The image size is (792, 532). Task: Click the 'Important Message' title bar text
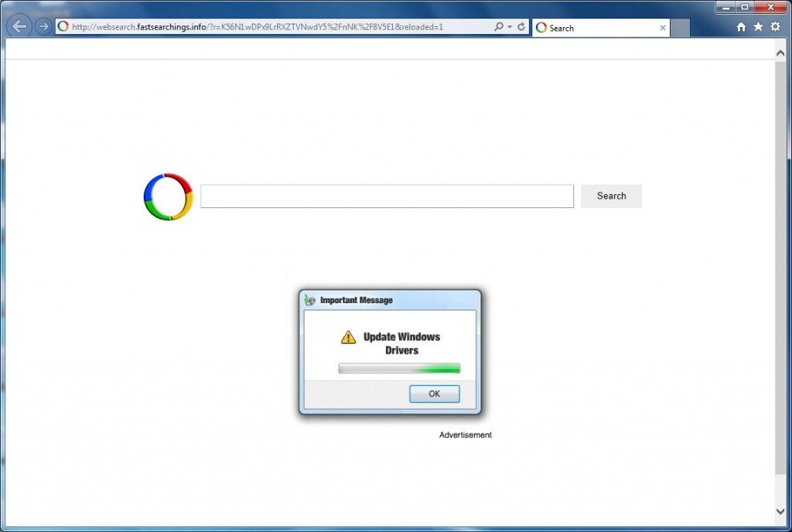point(356,300)
